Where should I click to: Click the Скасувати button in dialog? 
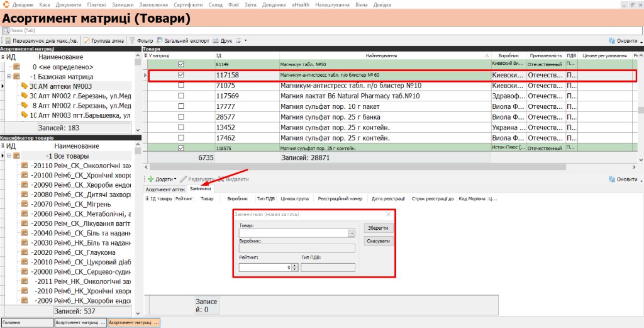point(378,241)
